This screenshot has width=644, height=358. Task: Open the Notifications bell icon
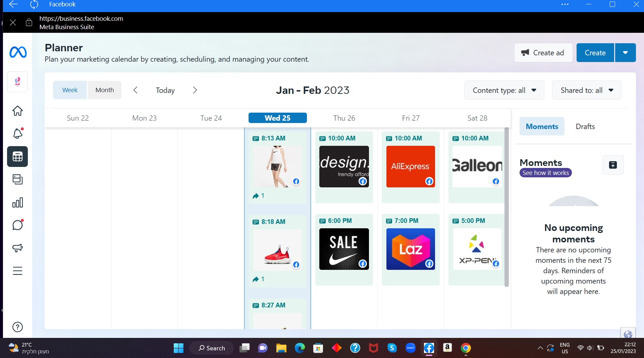[x=17, y=133]
